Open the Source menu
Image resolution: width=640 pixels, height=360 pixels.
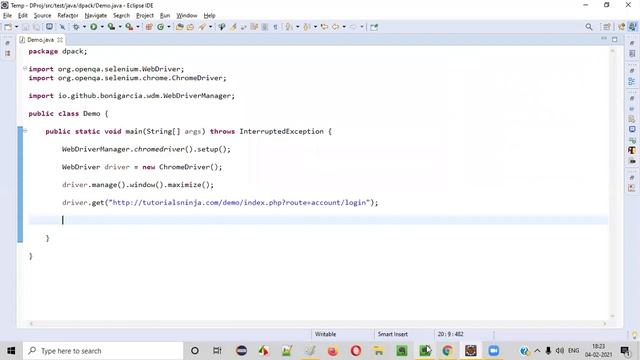tap(42, 16)
